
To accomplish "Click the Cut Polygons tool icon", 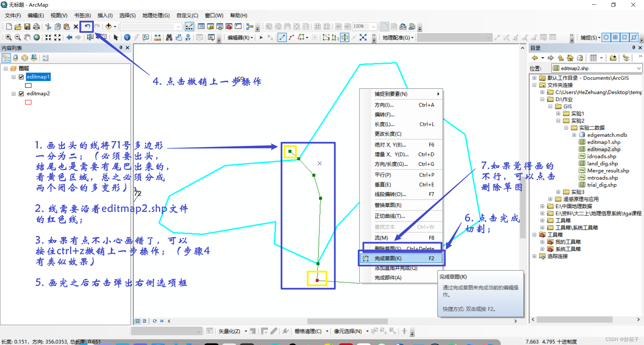I will click(345, 37).
